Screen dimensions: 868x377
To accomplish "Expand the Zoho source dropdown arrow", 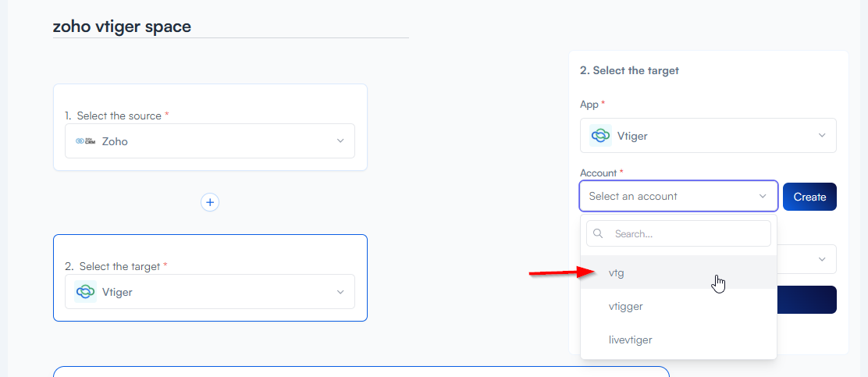I will 340,141.
